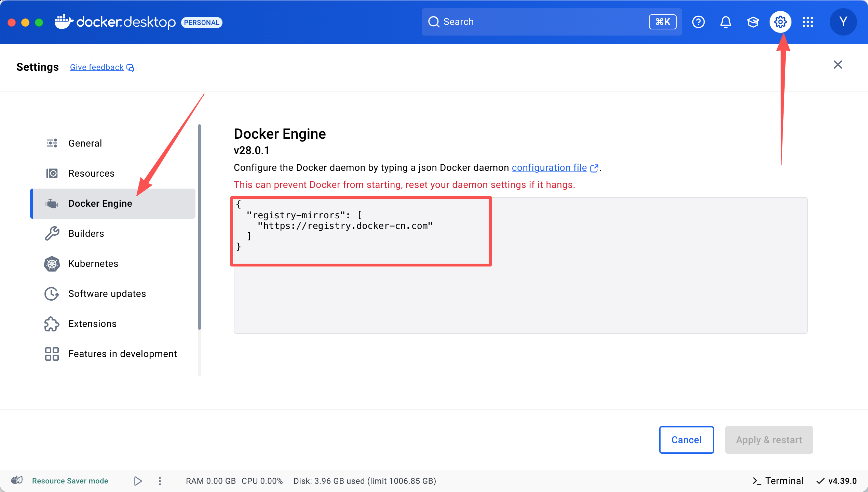
Task: Open the three-dot menu in status bar
Action: [x=160, y=481]
